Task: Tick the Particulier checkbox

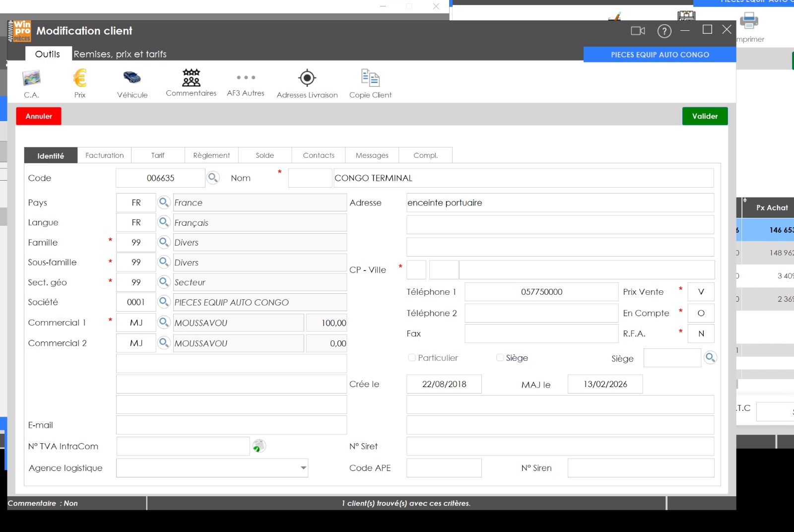Action: click(x=412, y=357)
